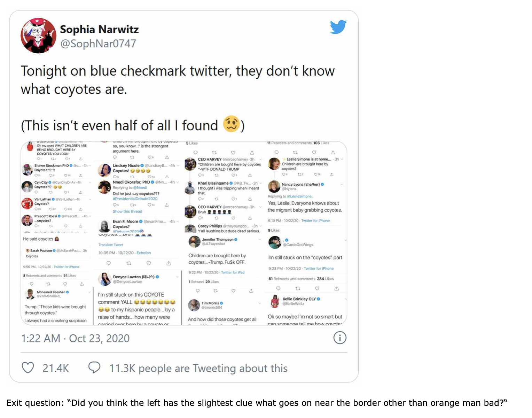Viewport: 532px width, 418px height.
Task: Click Translate Tweet text in collage
Action: [x=111, y=245]
